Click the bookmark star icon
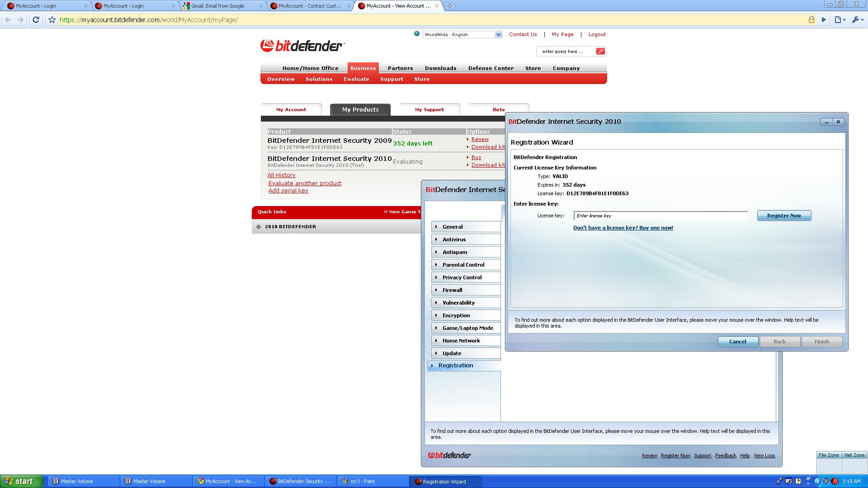868x488 pixels. 52,19
